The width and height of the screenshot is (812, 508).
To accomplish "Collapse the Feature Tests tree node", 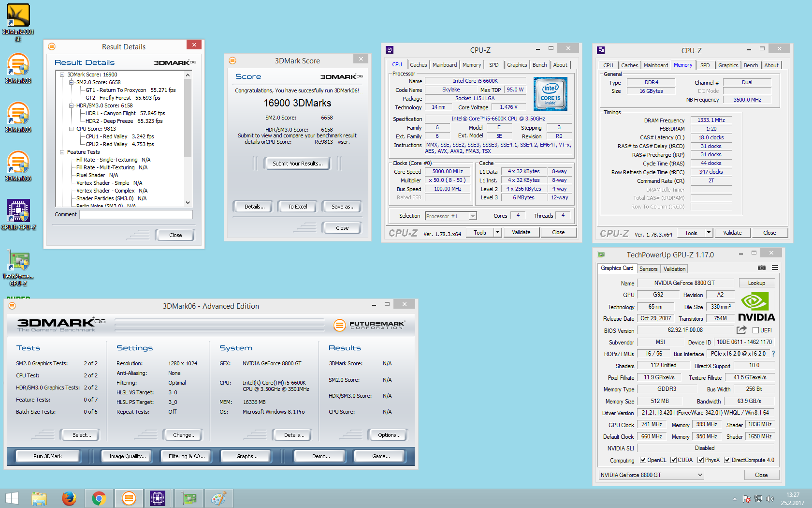I will click(62, 152).
